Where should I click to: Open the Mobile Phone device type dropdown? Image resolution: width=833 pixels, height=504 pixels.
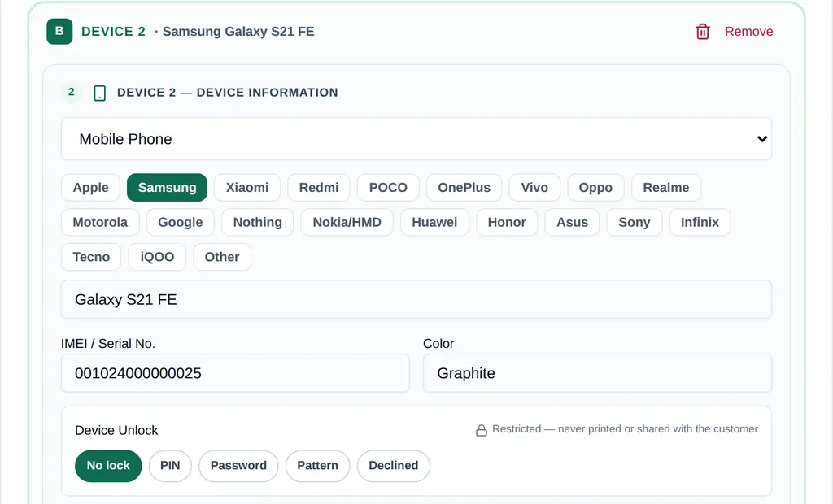[x=416, y=139]
